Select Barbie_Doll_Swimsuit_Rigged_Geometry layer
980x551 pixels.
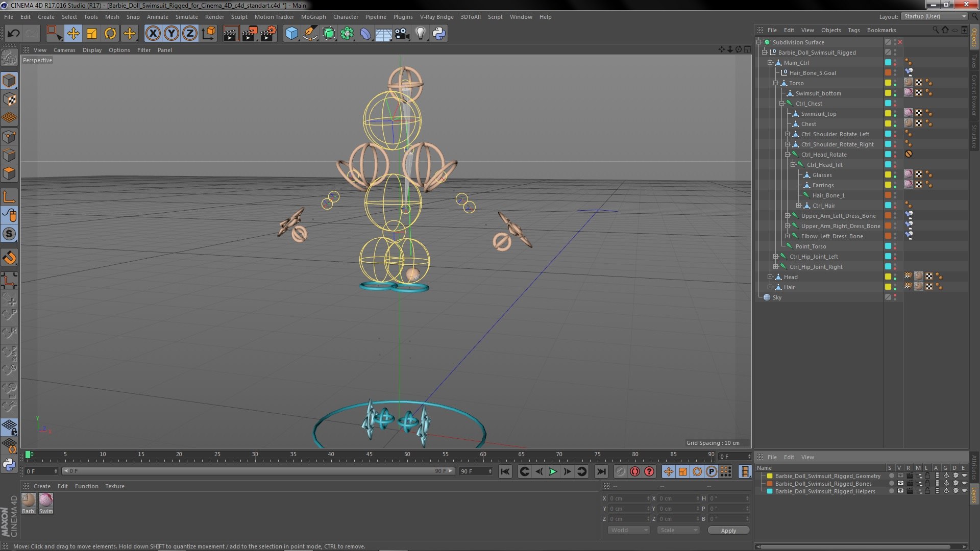[827, 476]
